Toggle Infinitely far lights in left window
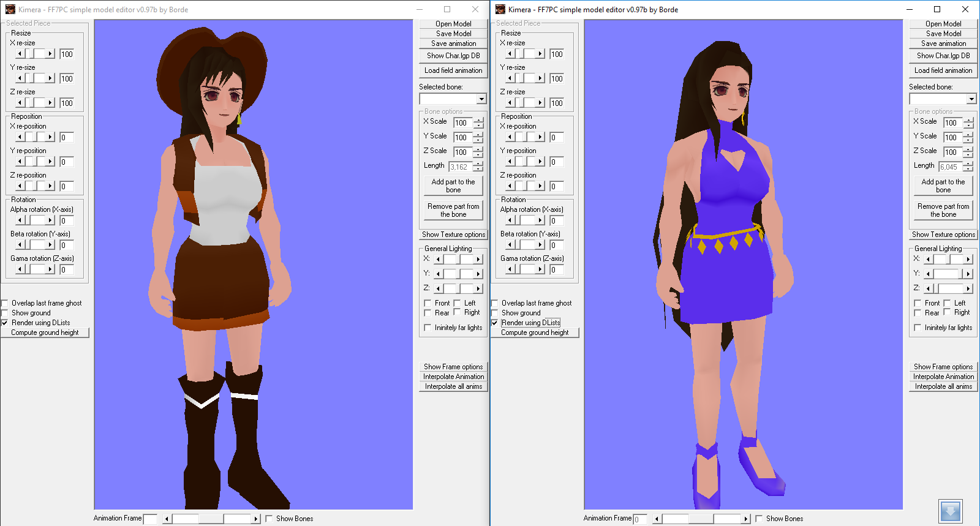Screen dimensions: 980x526 (x=428, y=328)
